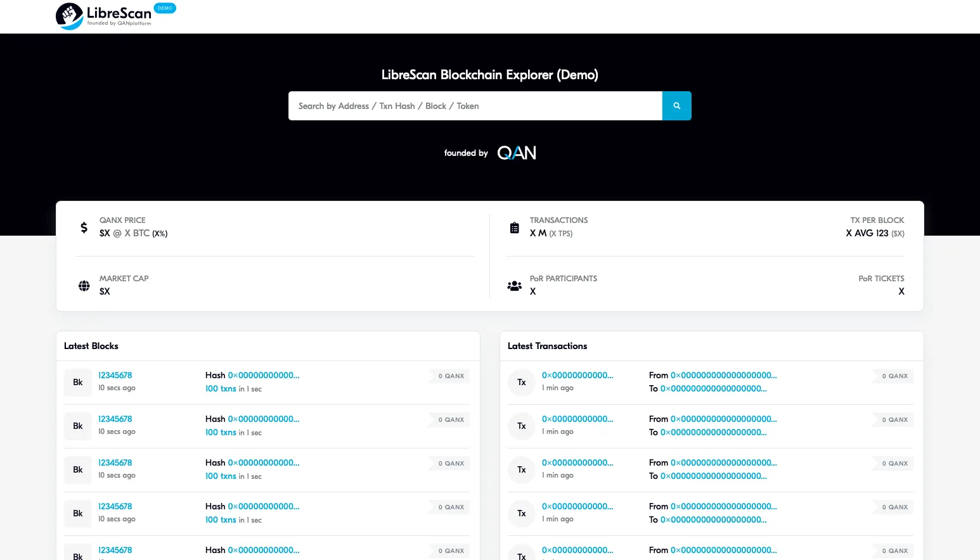This screenshot has height=560, width=980.
Task: Click Bk icon of second block row
Action: pos(78,426)
